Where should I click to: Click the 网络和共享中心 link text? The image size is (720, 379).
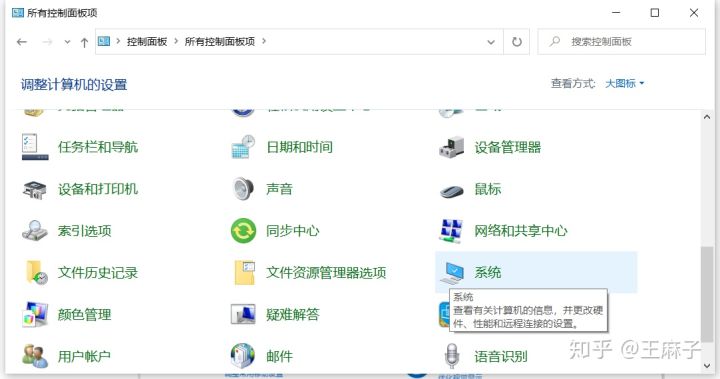521,231
